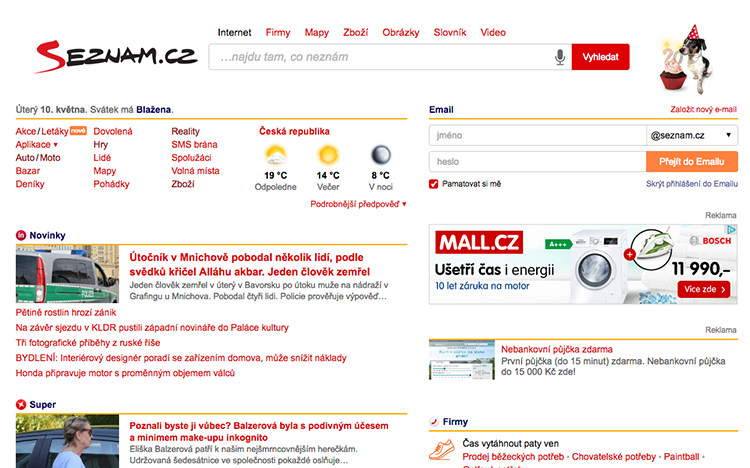
Task: Open the Seznam.cz logo homepage link
Action: tap(116, 57)
